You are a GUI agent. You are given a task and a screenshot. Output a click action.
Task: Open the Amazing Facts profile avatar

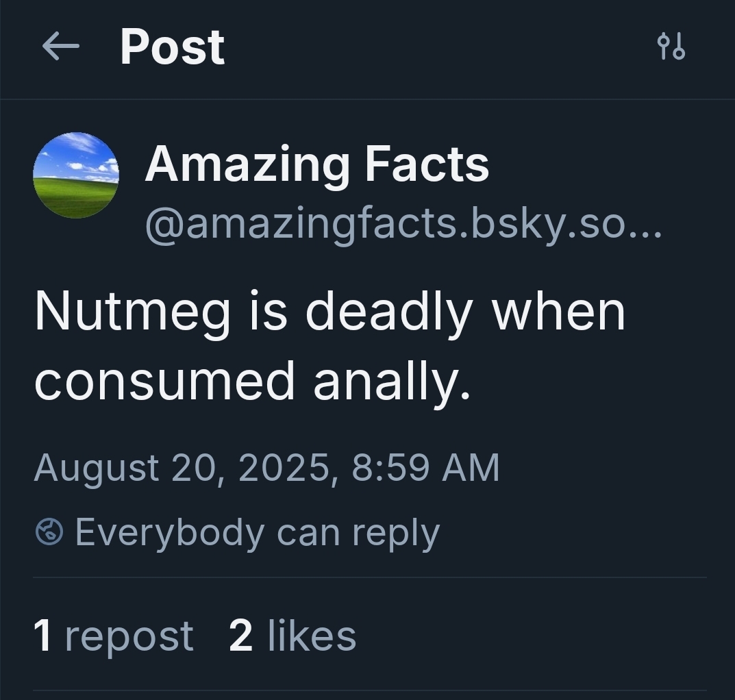click(x=76, y=175)
